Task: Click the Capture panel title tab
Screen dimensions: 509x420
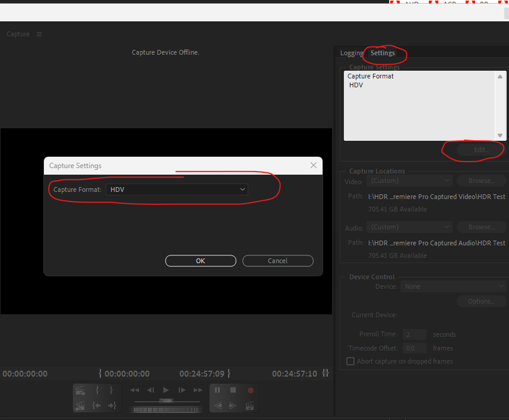Action: point(18,34)
